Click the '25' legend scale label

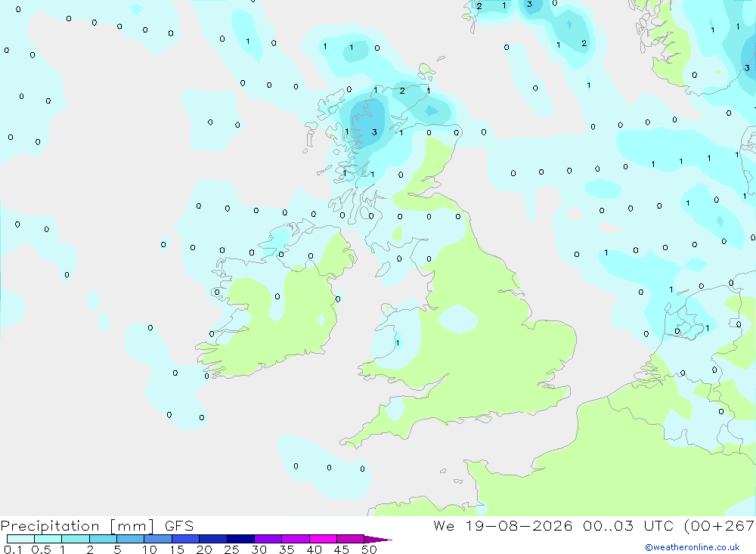232,549
